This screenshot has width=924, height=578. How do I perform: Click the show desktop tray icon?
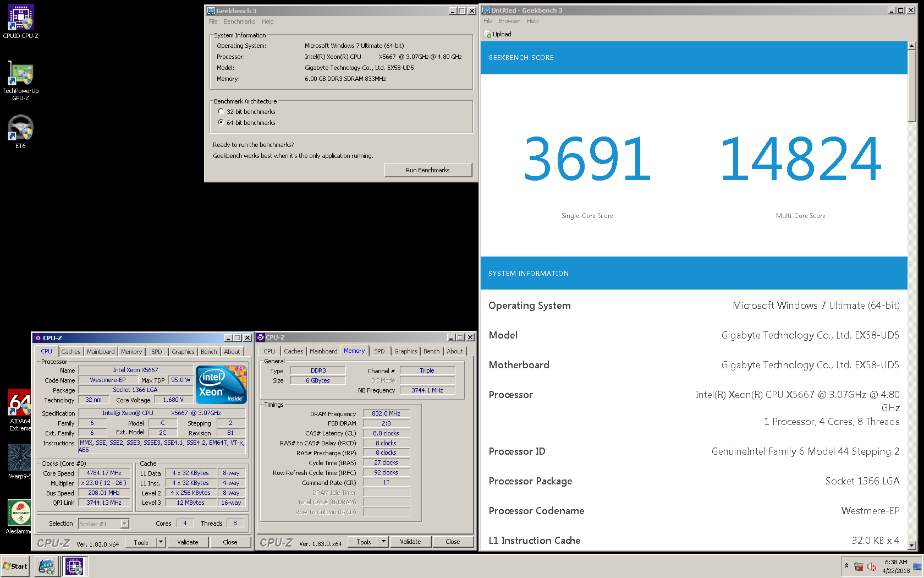pyautogui.click(x=917, y=566)
